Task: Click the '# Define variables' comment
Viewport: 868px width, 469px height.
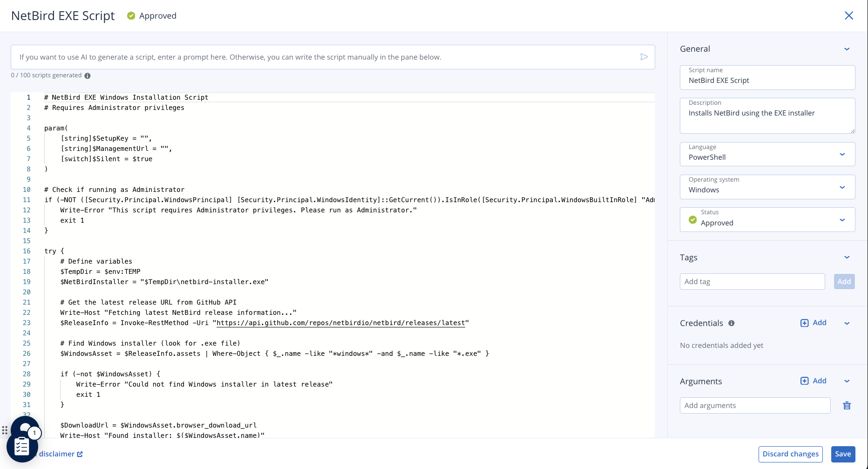Action: point(96,261)
